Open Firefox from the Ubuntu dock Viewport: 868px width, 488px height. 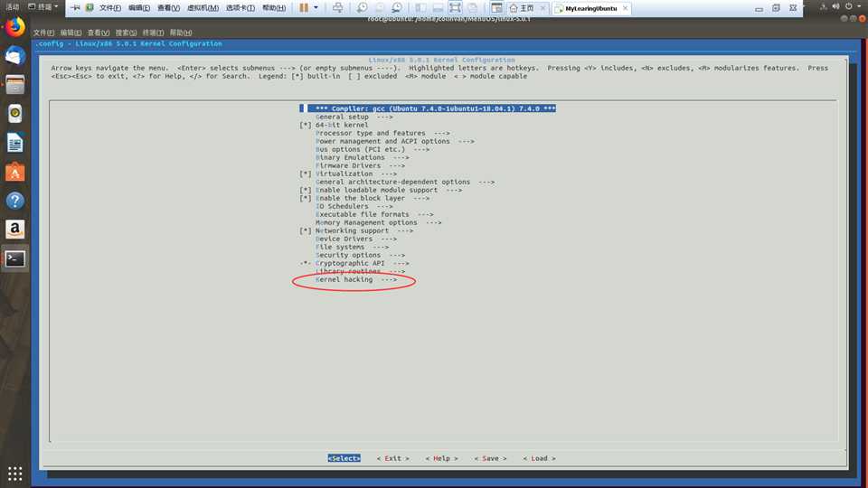(x=15, y=27)
